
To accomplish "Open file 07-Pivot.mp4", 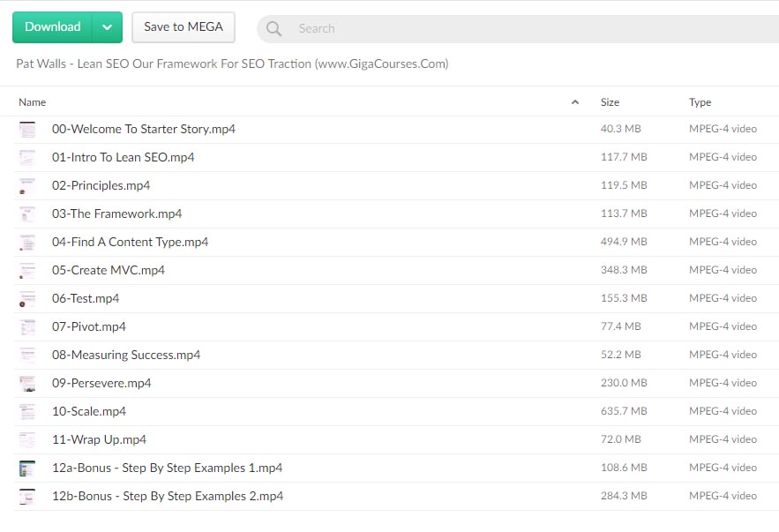I will click(89, 327).
